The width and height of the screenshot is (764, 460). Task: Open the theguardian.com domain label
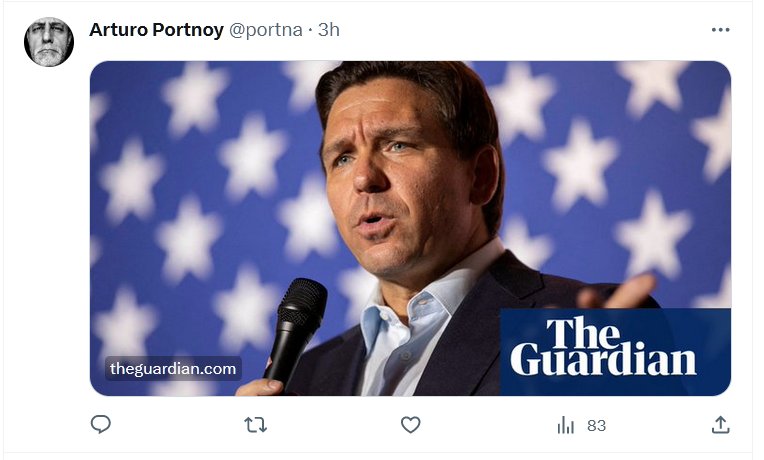pyautogui.click(x=173, y=369)
